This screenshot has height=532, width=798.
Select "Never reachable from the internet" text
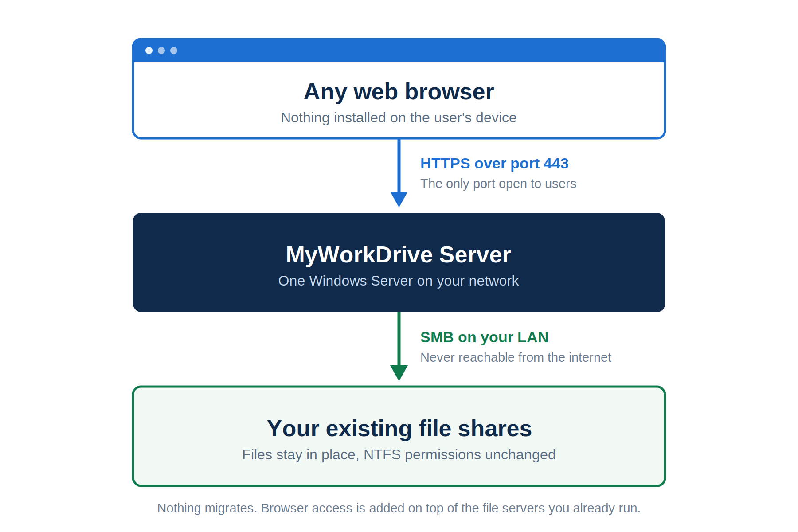pyautogui.click(x=516, y=357)
